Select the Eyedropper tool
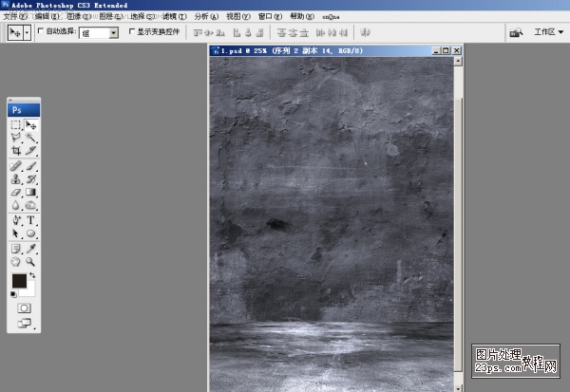The image size is (570, 392). pyautogui.click(x=31, y=249)
